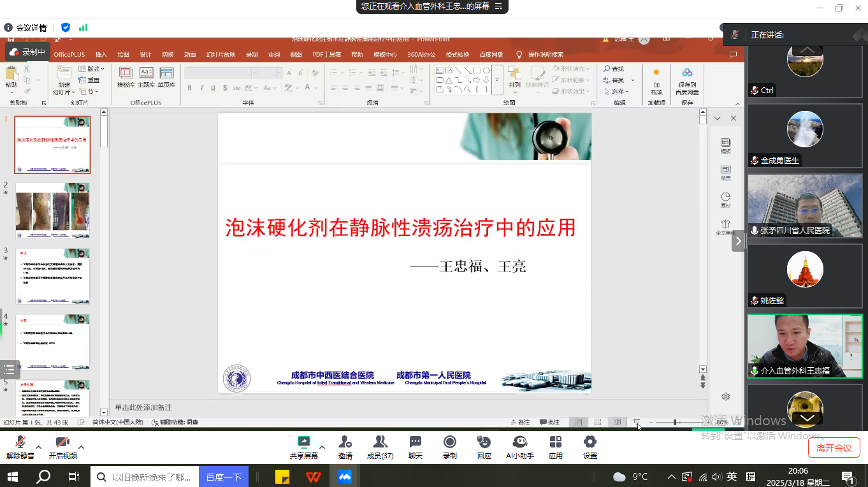The image size is (868, 487).
Task: Open the screen viewing options menu at top
Action: coord(498,6)
